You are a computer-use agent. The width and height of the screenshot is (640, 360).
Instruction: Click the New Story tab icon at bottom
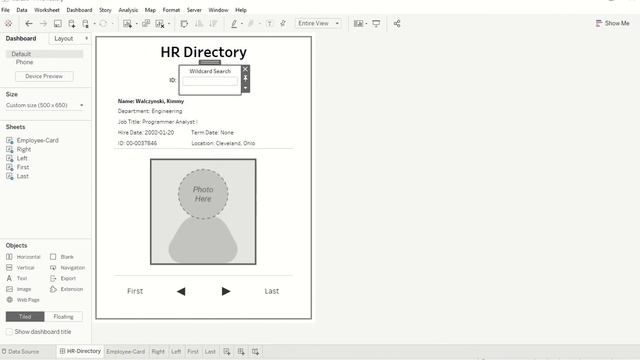(x=255, y=351)
